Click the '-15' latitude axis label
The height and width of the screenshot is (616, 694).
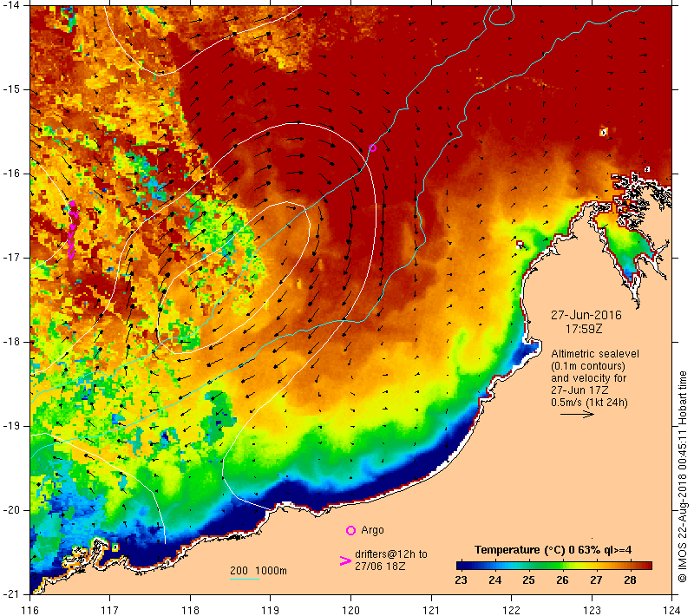(x=11, y=89)
